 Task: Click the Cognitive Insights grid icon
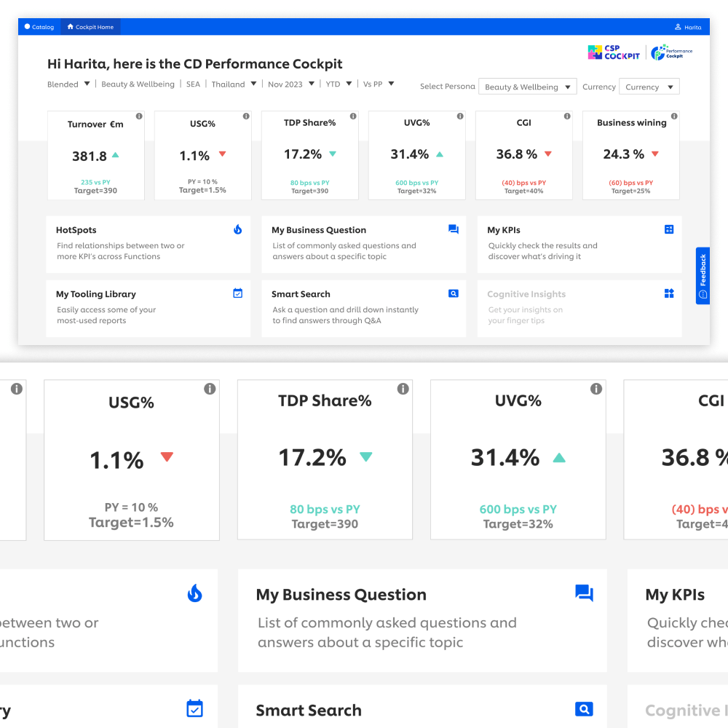(669, 293)
